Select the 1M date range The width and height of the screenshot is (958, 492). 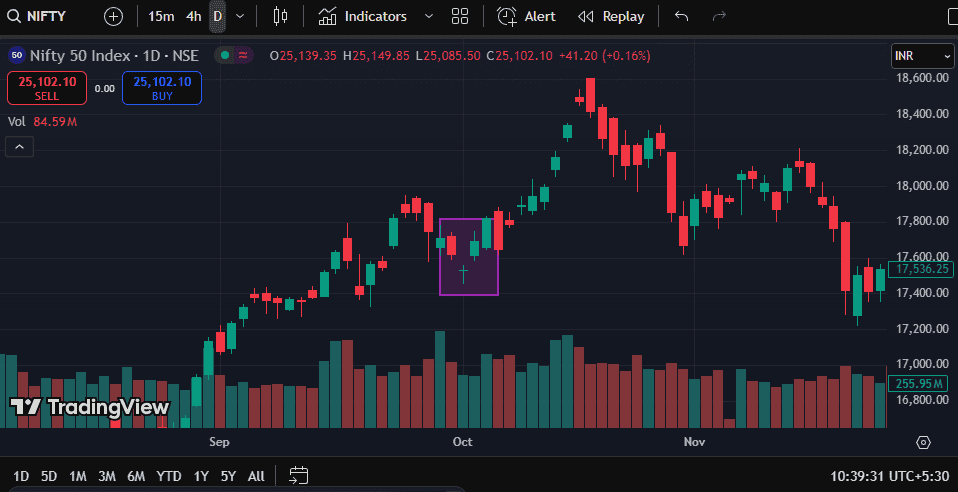78,476
